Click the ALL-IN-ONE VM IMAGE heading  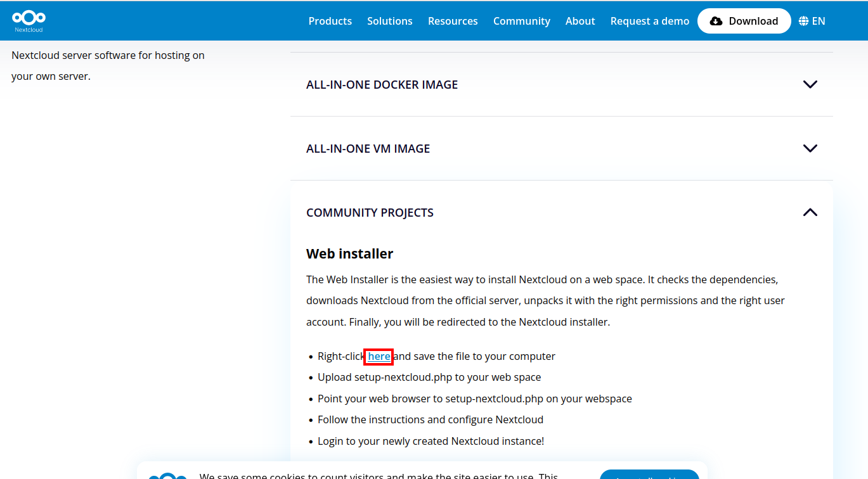pyautogui.click(x=368, y=149)
